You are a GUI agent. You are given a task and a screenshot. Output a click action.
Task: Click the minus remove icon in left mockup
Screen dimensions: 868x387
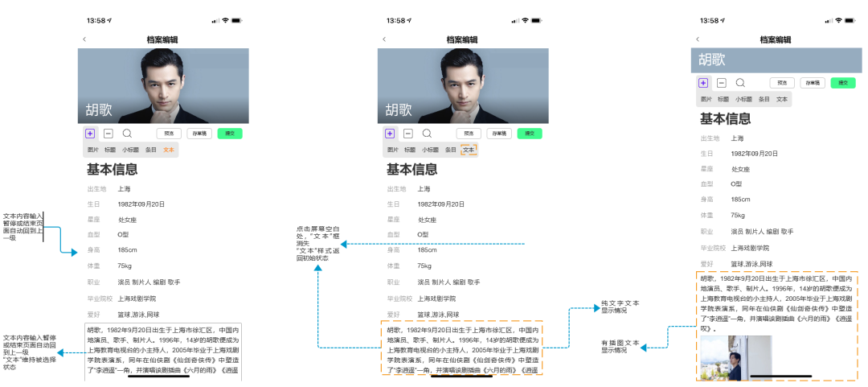tap(108, 134)
